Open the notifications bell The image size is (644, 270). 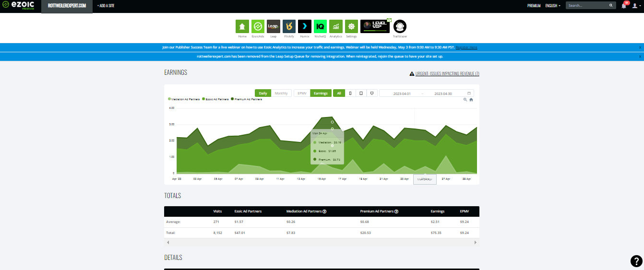(x=624, y=5)
